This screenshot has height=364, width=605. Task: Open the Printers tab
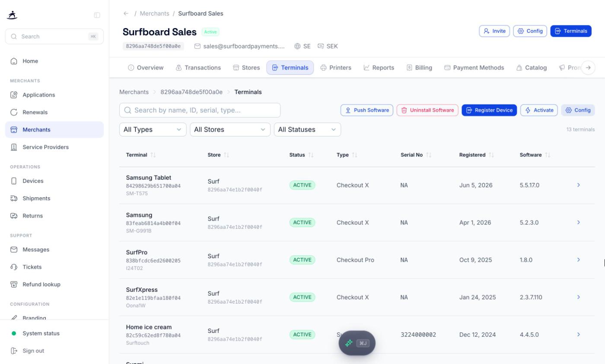[336, 68]
